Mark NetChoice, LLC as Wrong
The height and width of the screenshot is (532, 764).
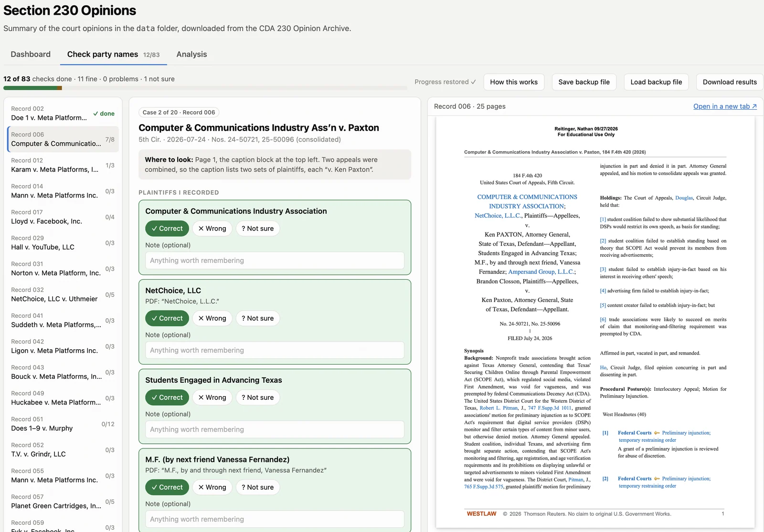212,318
